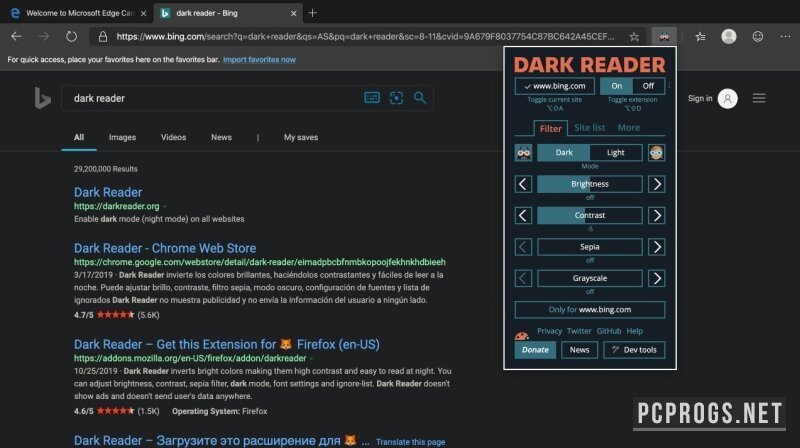Decrease Grayscale with left arrow
This screenshot has height=448, width=800.
point(523,279)
